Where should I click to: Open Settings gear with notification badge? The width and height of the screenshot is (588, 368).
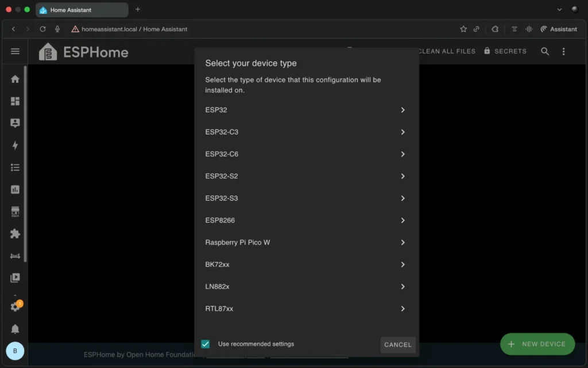[x=16, y=306]
